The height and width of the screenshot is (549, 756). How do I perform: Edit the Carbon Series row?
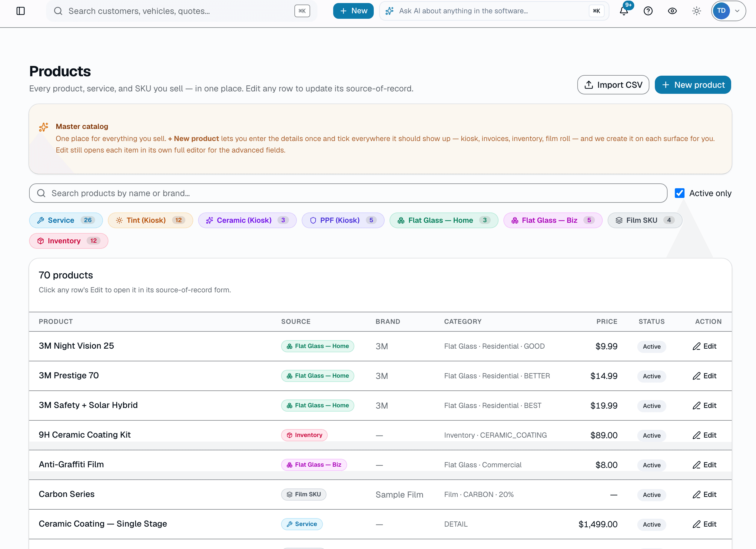(x=704, y=494)
